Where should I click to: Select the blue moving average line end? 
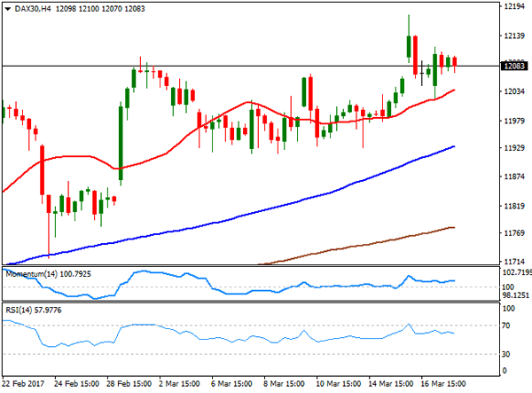453,146
